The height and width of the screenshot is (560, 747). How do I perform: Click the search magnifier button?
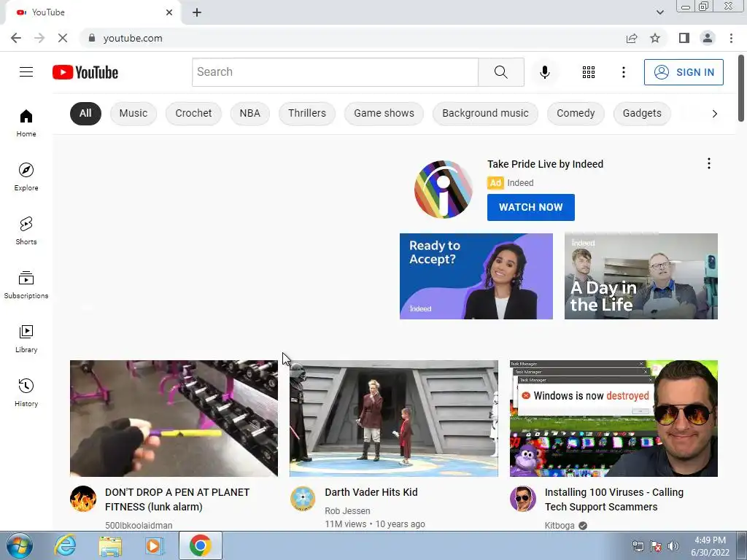click(x=500, y=72)
